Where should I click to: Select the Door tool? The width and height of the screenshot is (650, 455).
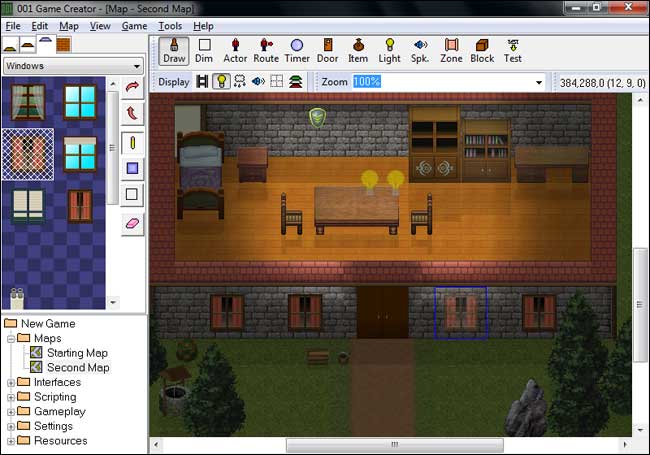(x=327, y=50)
